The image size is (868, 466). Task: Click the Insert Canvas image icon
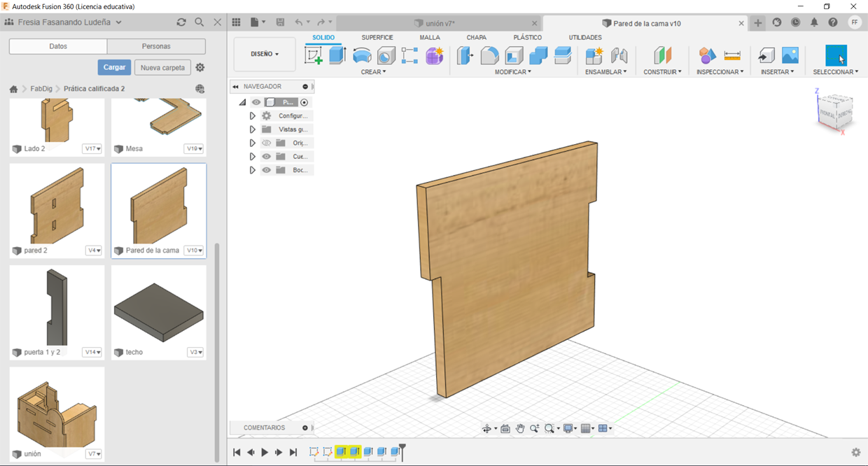coord(790,55)
